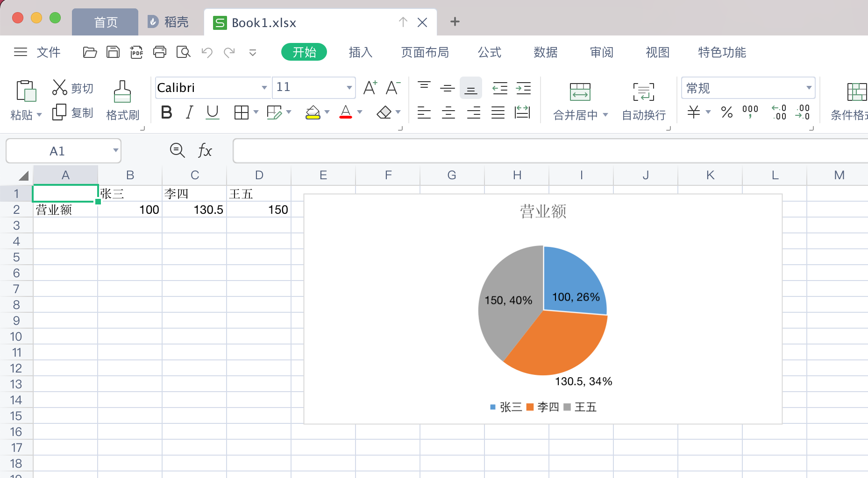Increase font size with larger A icon

point(370,87)
